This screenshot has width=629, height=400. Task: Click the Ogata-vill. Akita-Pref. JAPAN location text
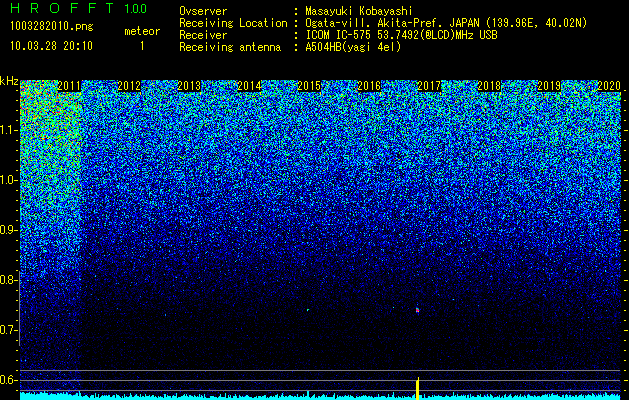[x=446, y=24]
